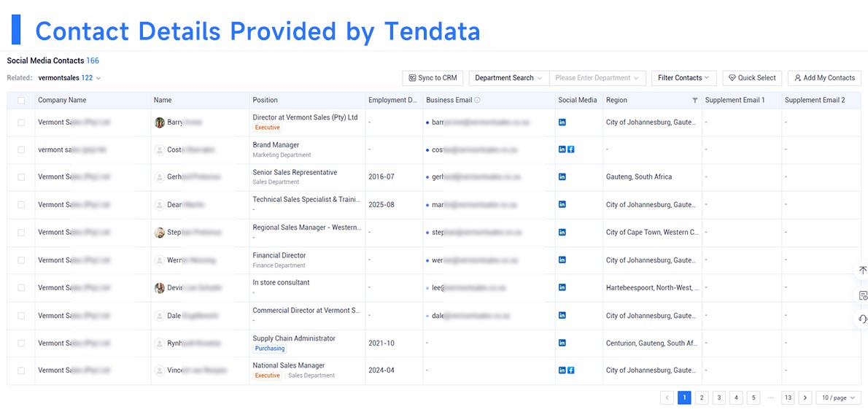The height and width of the screenshot is (412, 868).
Task: Check the box for National Sales Manager
Action: coord(21,370)
